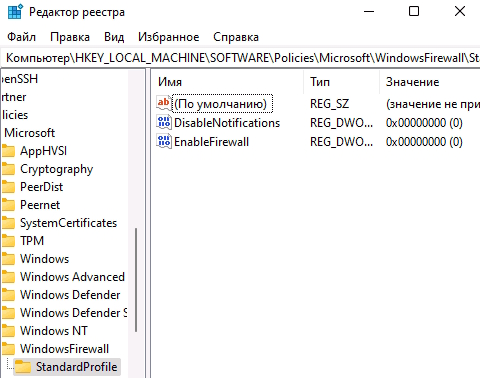Click the folder icon beside Windows Advanced

point(8,277)
